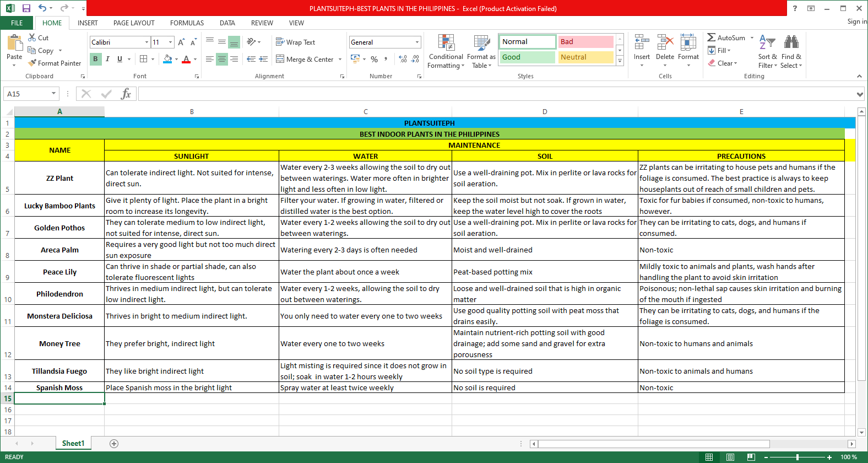Apply the Neutral cell style
This screenshot has height=463, width=868.
point(586,57)
